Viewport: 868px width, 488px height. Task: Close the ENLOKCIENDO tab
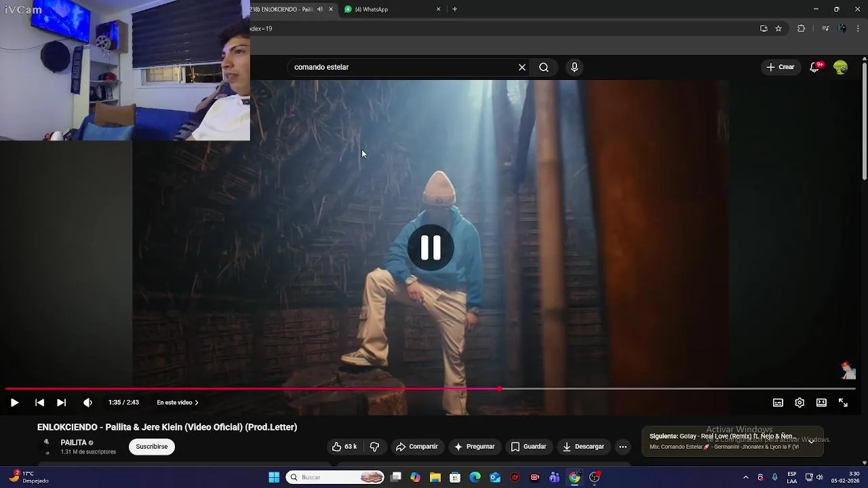tap(331, 9)
